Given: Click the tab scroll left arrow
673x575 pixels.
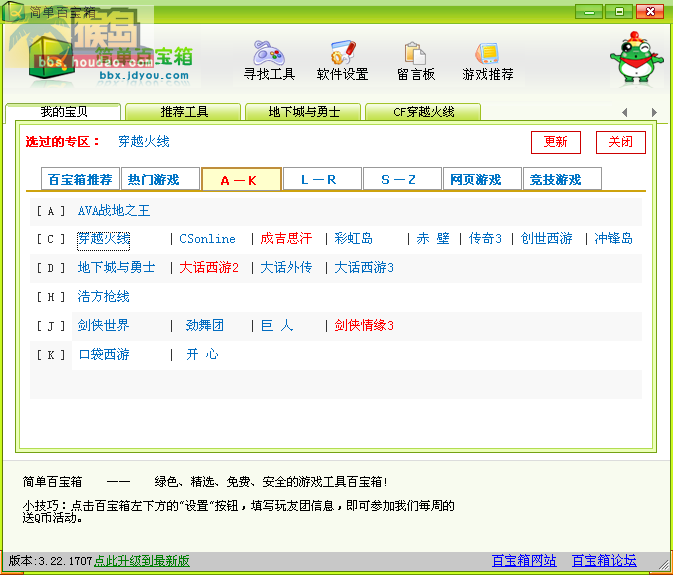Looking at the screenshot, I should coord(624,112).
